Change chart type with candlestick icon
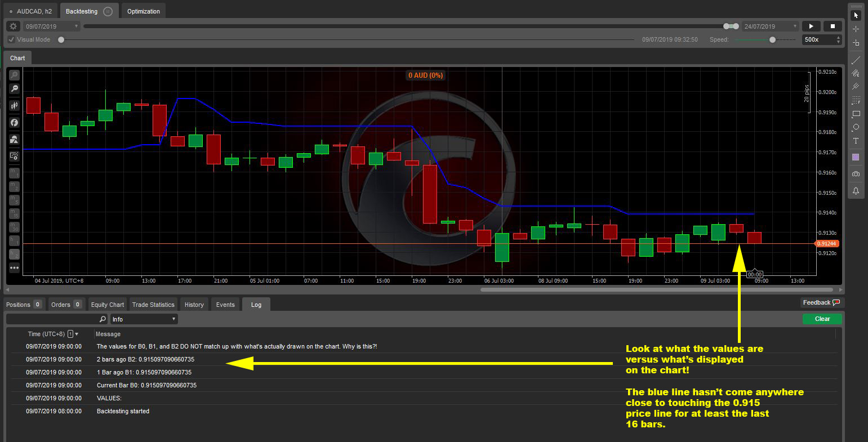Viewport: 868px width, 442px height. coord(14,105)
